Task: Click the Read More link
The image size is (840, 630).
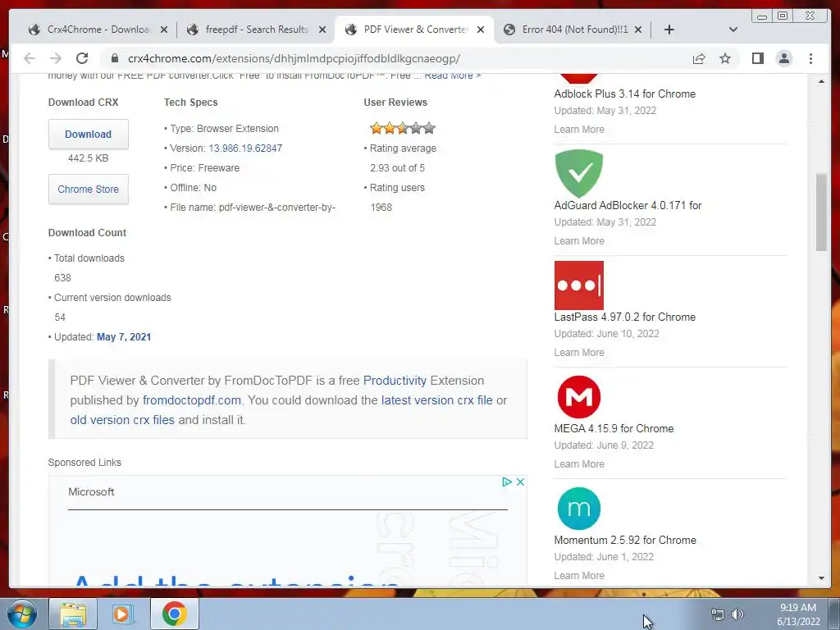Action: coord(452,75)
